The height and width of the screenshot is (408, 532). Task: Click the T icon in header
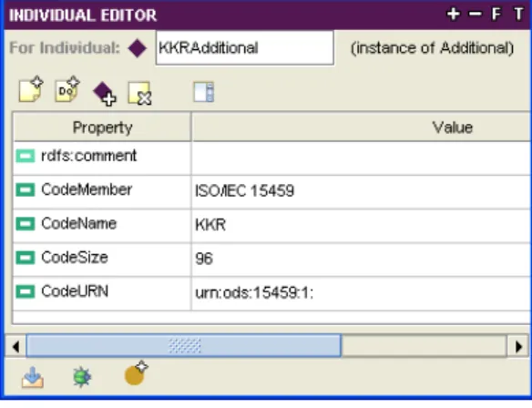(518, 15)
